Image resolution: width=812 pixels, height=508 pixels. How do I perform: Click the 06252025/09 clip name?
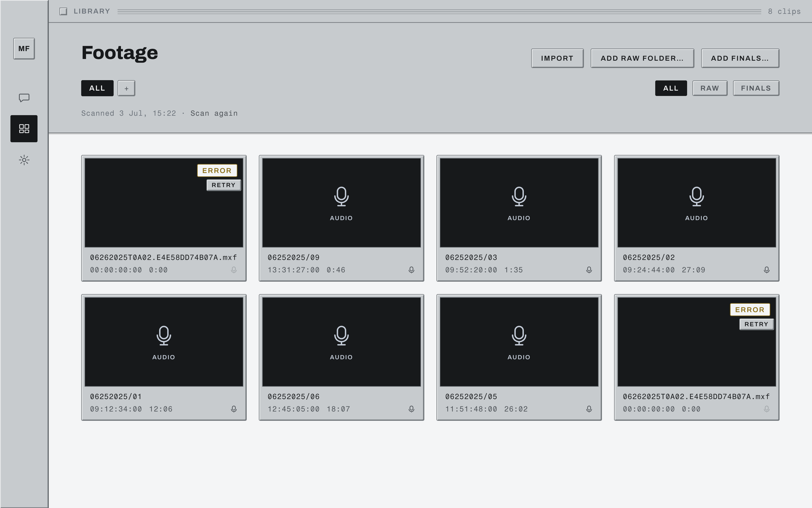[294, 258]
